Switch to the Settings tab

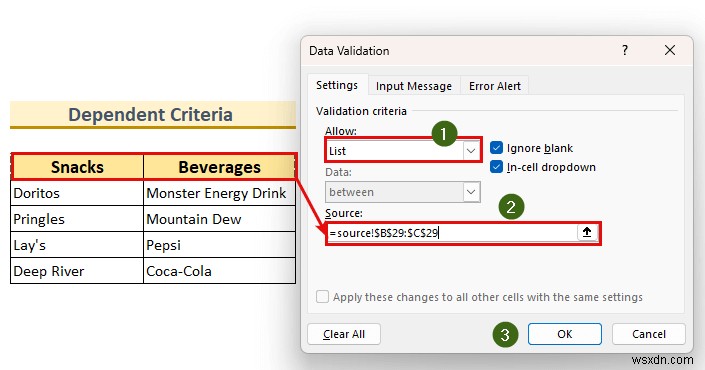pos(337,85)
